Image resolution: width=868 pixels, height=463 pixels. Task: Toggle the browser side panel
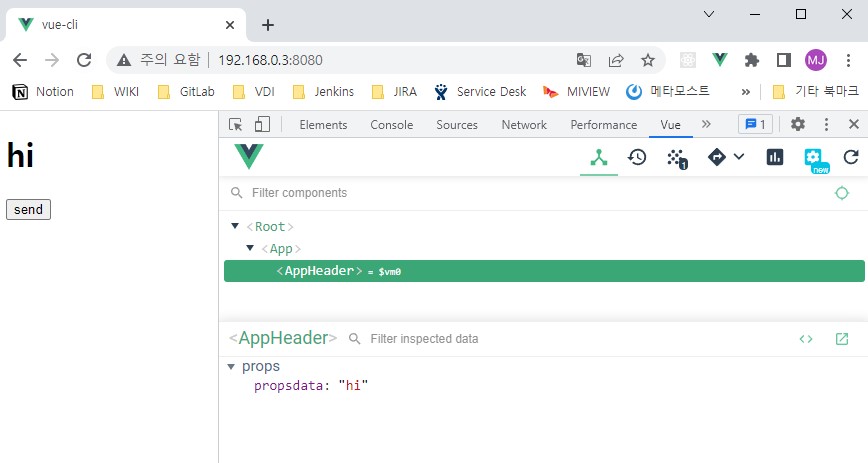[x=784, y=60]
